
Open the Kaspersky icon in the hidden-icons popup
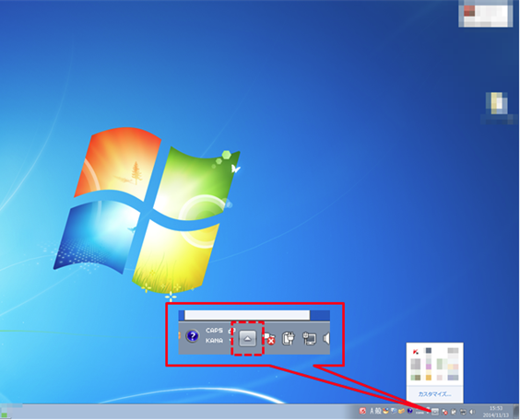[x=416, y=352]
